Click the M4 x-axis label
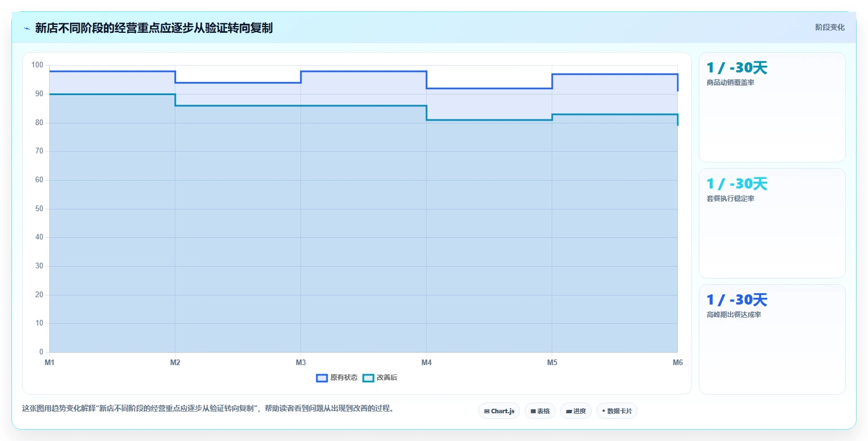Screen dimensions: 868x441 tap(426, 363)
